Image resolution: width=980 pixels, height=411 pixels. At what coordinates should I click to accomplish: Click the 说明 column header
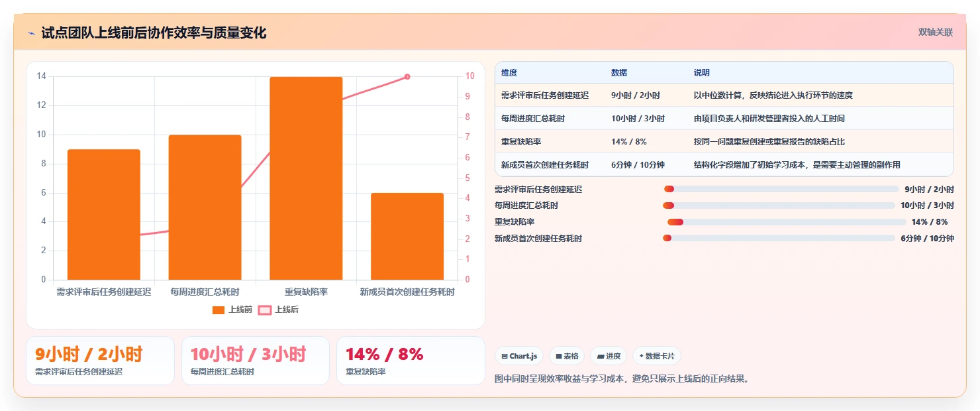702,73
